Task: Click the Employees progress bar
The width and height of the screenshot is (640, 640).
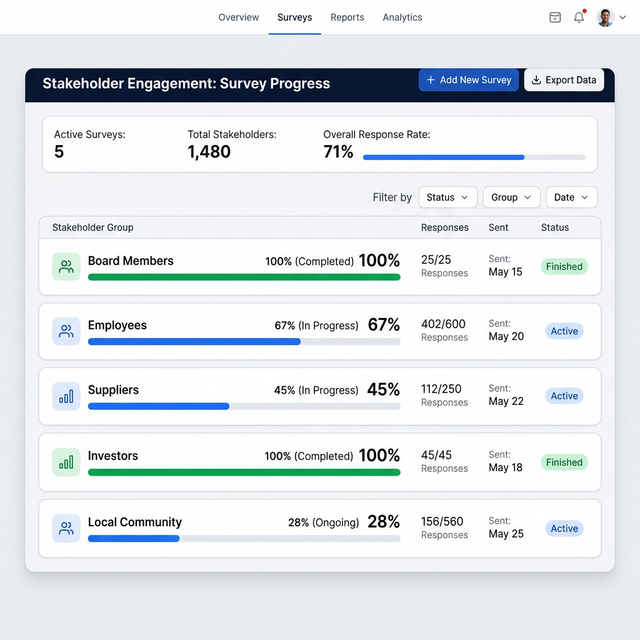Action: [244, 342]
